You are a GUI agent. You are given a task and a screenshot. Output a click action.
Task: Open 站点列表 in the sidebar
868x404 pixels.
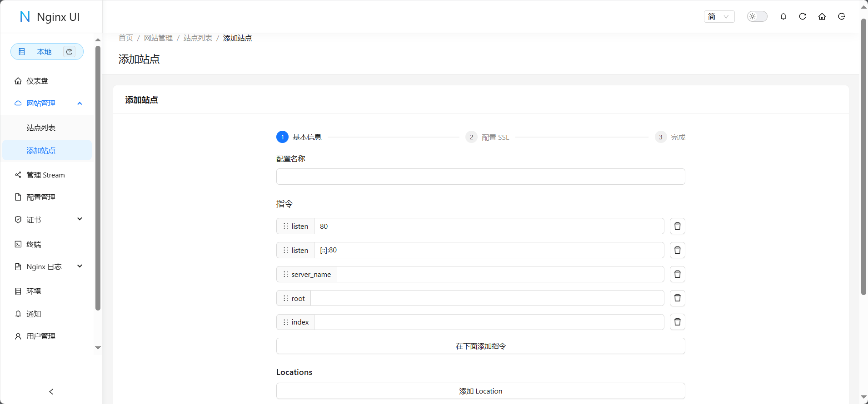click(41, 128)
